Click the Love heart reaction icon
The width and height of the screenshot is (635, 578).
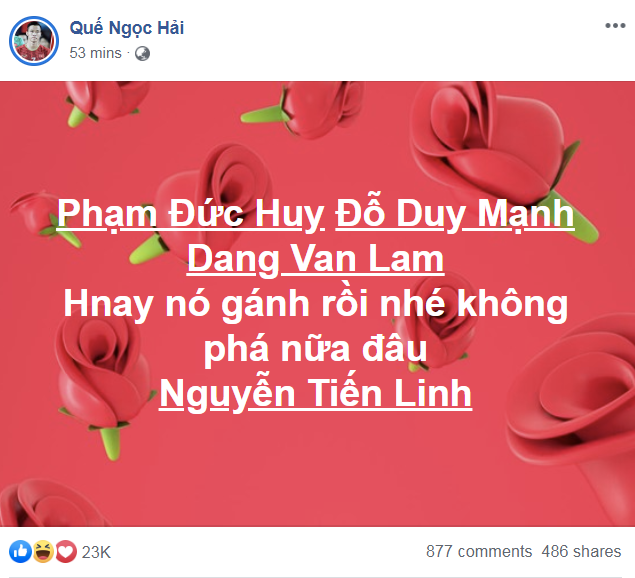66,551
